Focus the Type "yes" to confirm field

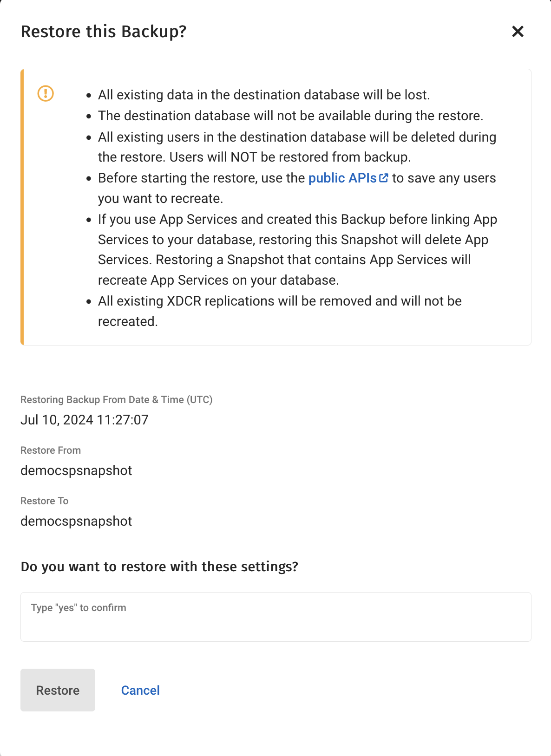276,617
